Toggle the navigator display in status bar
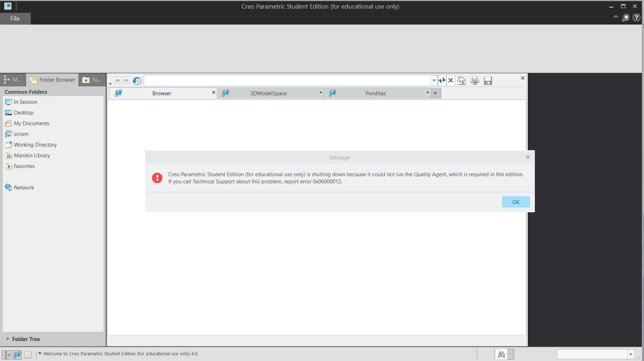 tap(7, 355)
